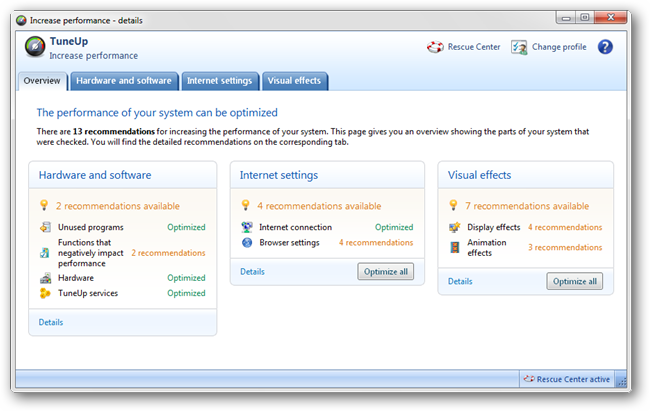Click '3 recommendations' beside Animation effects

(565, 248)
